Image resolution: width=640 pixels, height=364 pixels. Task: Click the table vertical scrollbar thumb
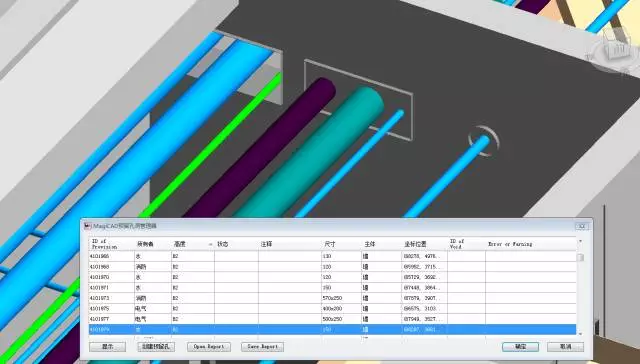point(580,257)
